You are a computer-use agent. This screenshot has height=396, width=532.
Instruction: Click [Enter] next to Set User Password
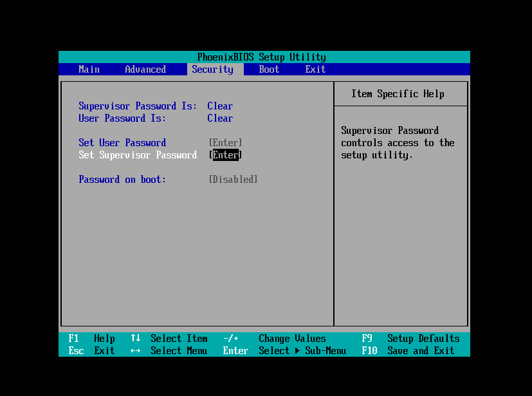[225, 143]
